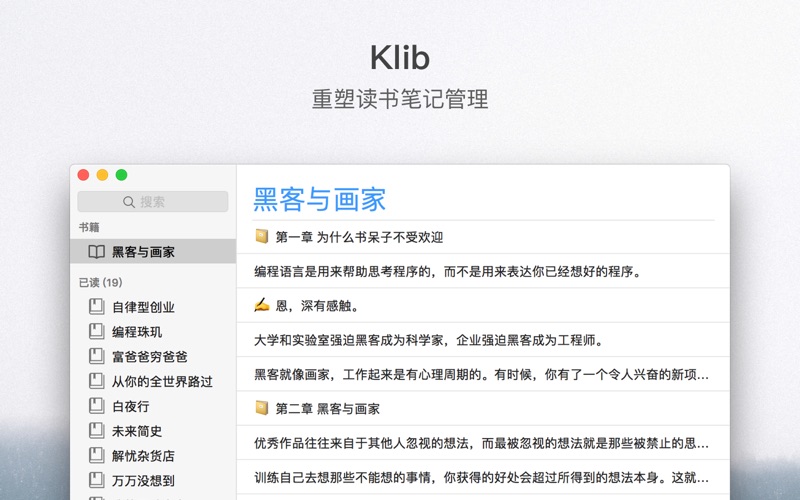Select 从你的全世界路过 in the sidebar

click(x=162, y=381)
